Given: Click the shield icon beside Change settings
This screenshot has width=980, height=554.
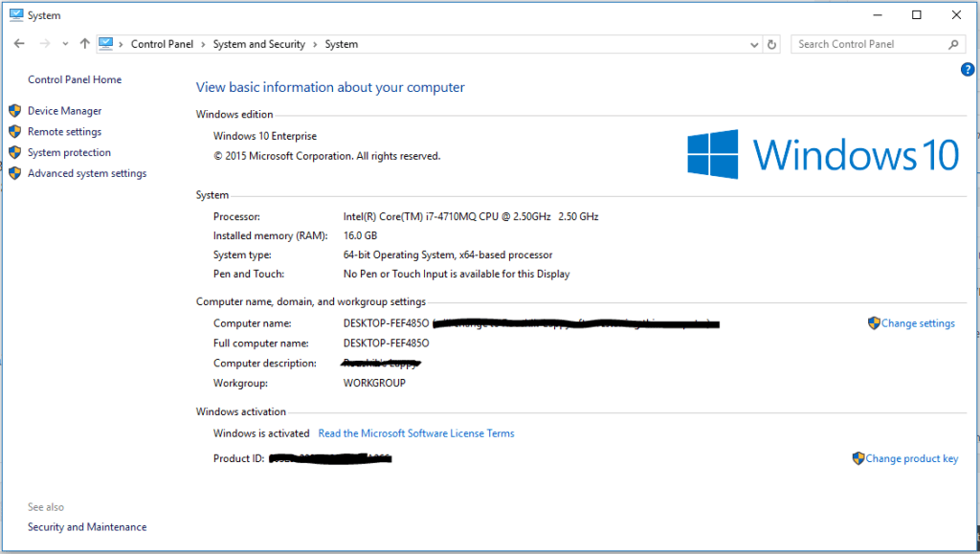Looking at the screenshot, I should point(874,322).
